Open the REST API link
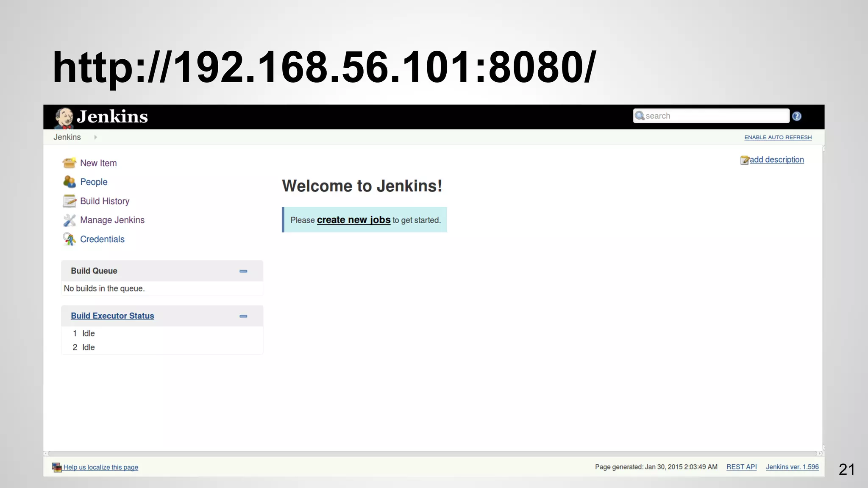Screen dimensions: 868x488 pyautogui.click(x=741, y=467)
